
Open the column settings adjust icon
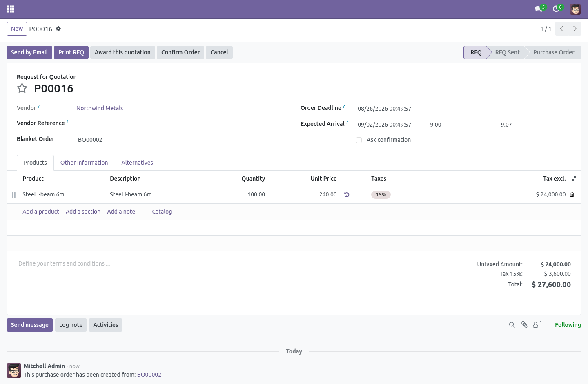pyautogui.click(x=574, y=179)
